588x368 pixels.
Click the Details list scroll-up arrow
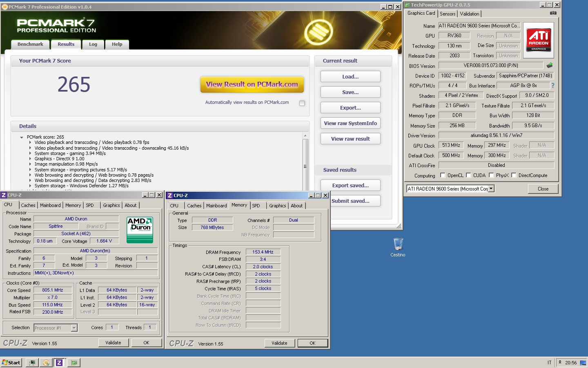[x=305, y=136]
